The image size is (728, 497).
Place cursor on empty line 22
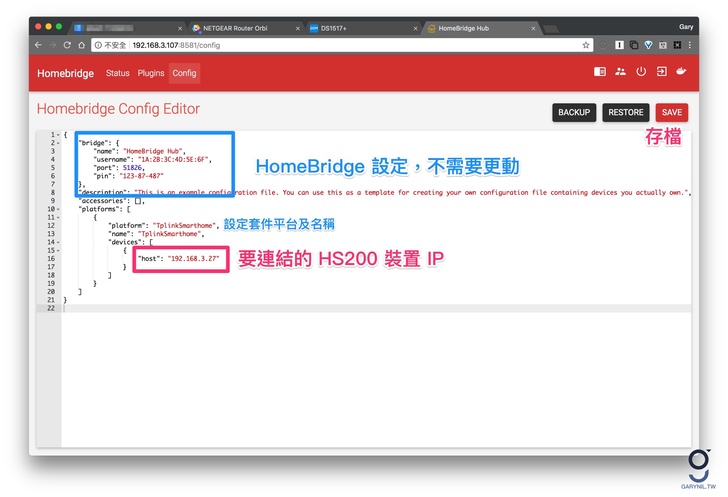point(376,308)
